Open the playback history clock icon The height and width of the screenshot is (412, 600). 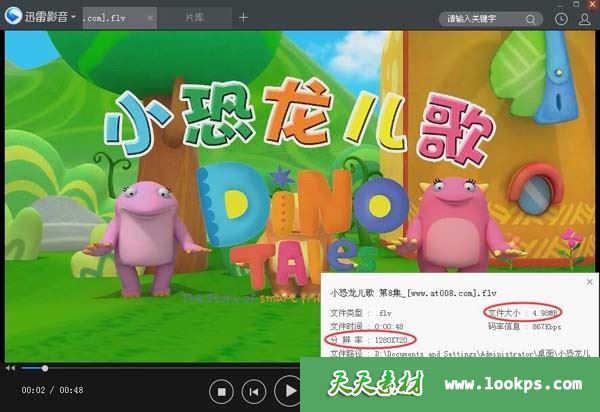562,18
